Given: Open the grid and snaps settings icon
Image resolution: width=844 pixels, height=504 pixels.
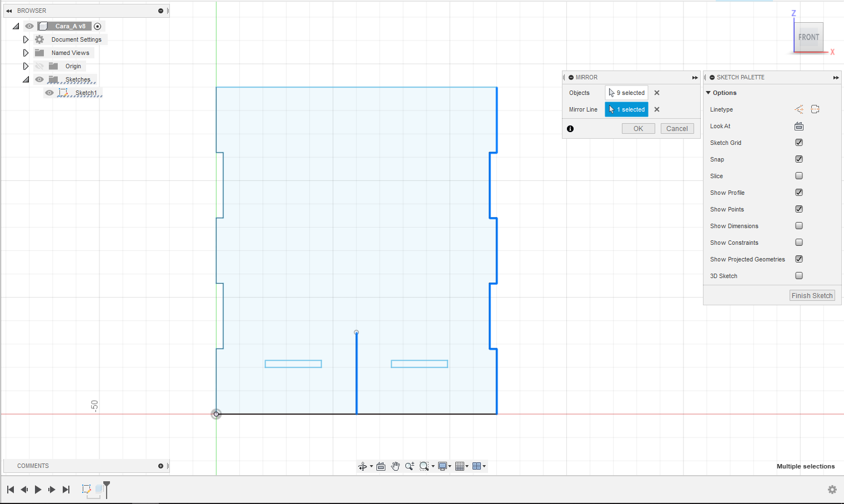Looking at the screenshot, I should click(x=460, y=466).
